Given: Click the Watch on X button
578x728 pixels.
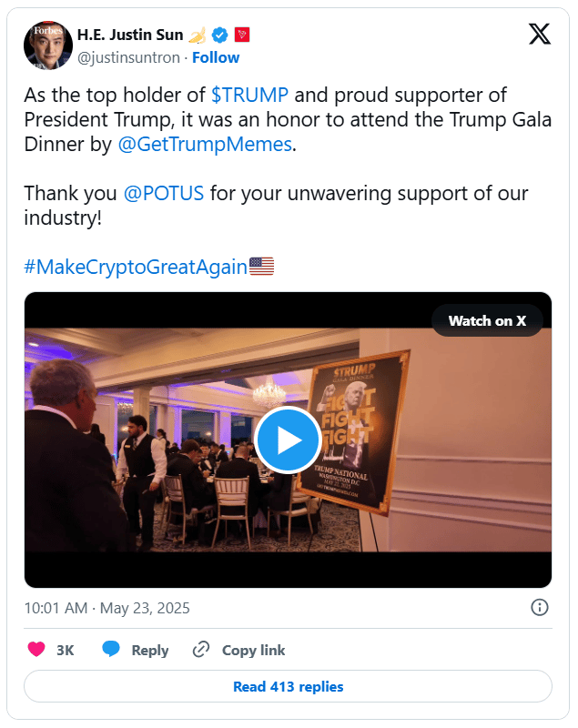Looking at the screenshot, I should [x=487, y=320].
